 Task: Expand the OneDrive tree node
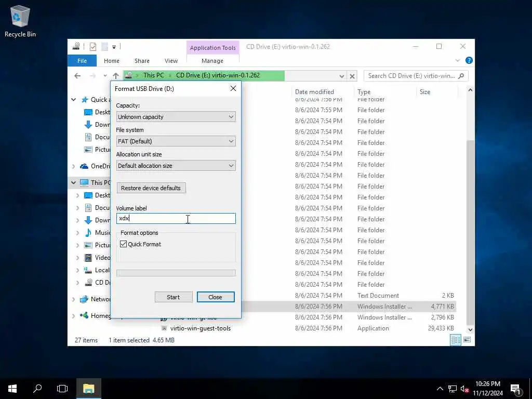[x=73, y=166]
